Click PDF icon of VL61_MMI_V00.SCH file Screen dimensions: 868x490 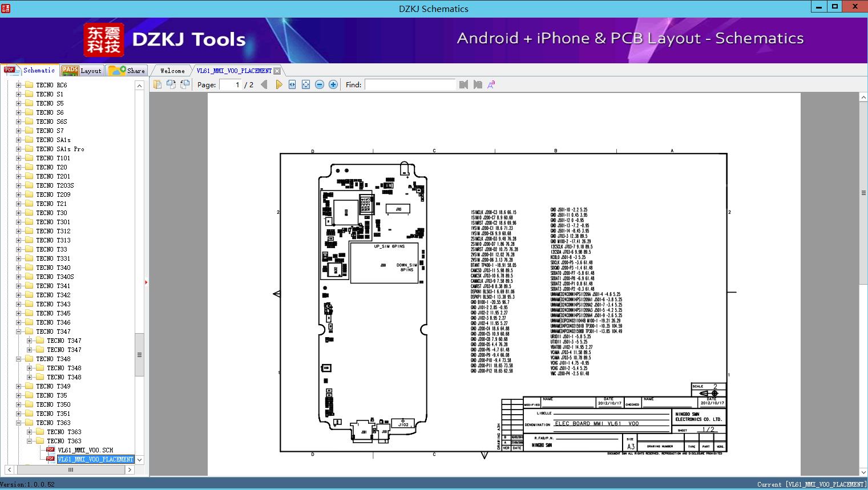click(x=50, y=450)
